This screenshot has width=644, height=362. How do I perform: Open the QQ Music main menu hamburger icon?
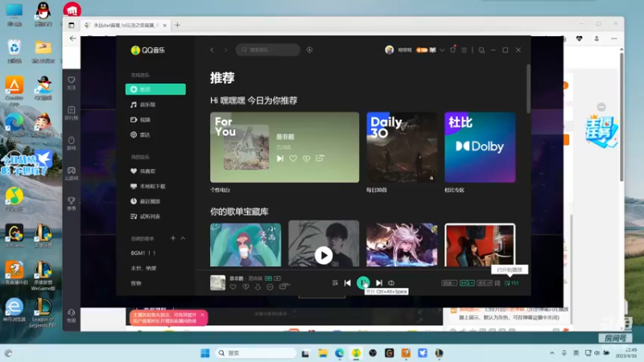(464, 50)
